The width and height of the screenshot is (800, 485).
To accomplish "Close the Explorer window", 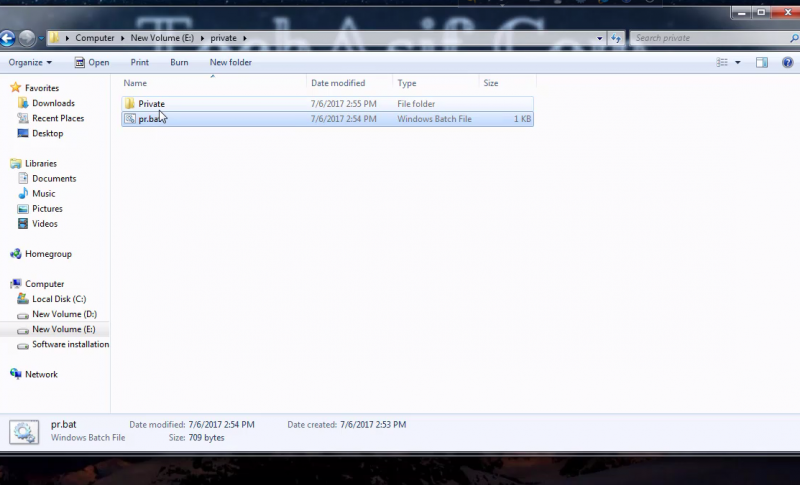I will click(x=786, y=12).
